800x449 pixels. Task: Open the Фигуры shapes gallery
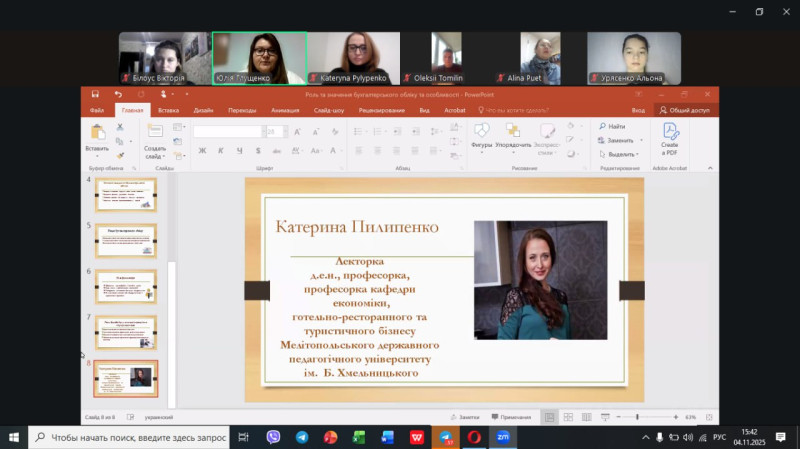(481, 132)
